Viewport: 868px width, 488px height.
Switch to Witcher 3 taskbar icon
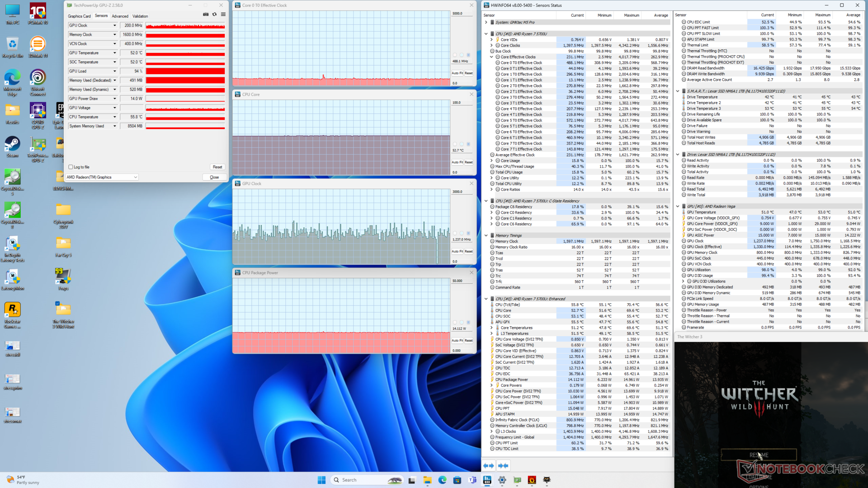tap(547, 480)
